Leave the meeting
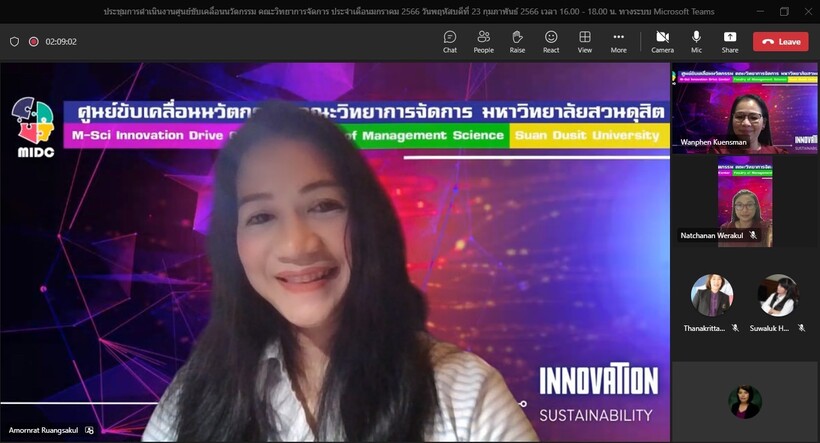This screenshot has width=820, height=443. coord(781,42)
